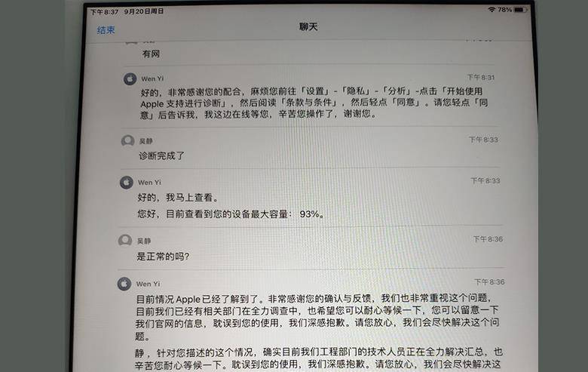Select the 是正常的吗? message
This screenshot has width=588, height=372.
[x=163, y=257]
